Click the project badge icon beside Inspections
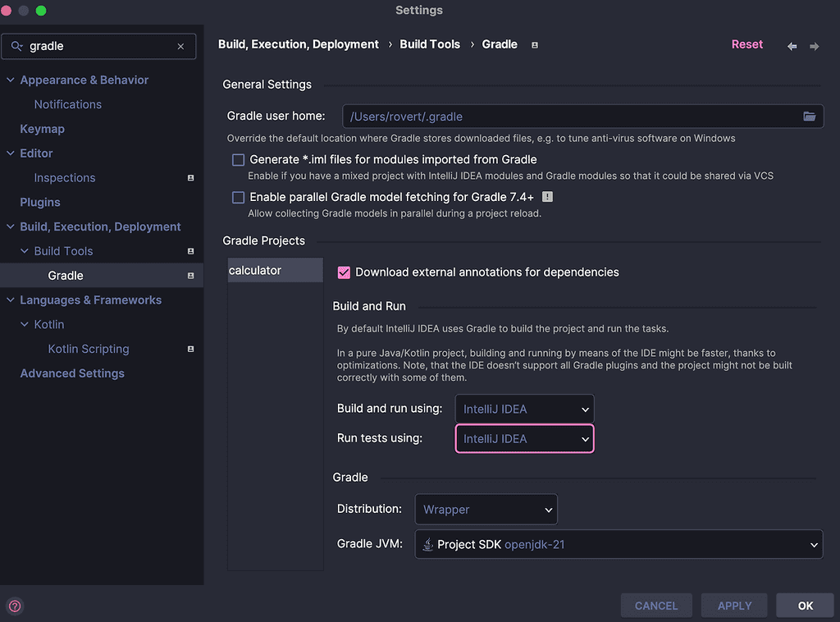The width and height of the screenshot is (840, 622). (x=190, y=178)
